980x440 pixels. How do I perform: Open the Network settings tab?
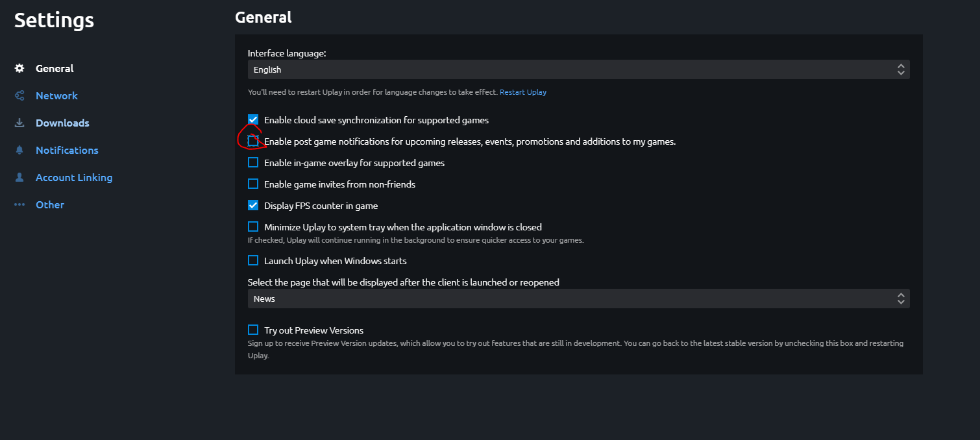[56, 95]
